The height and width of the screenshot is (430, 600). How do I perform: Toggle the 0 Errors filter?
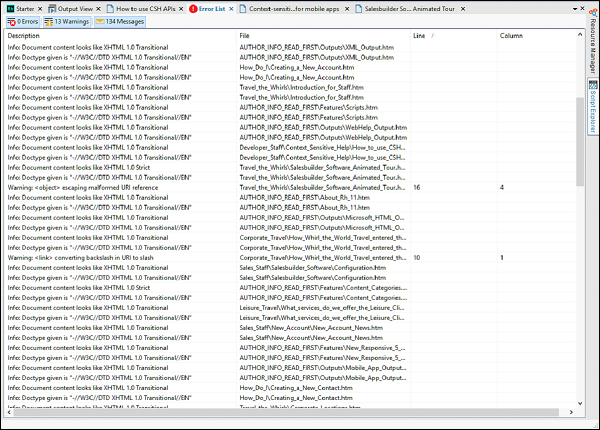pos(22,20)
